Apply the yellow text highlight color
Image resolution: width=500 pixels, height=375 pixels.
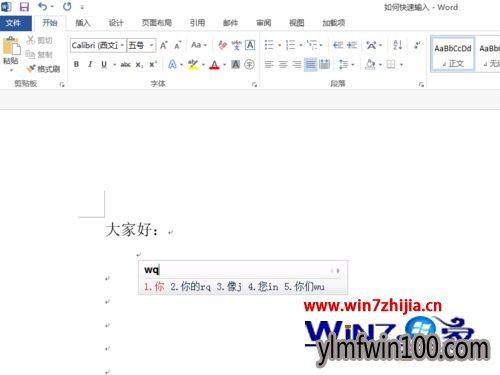[x=193, y=64]
